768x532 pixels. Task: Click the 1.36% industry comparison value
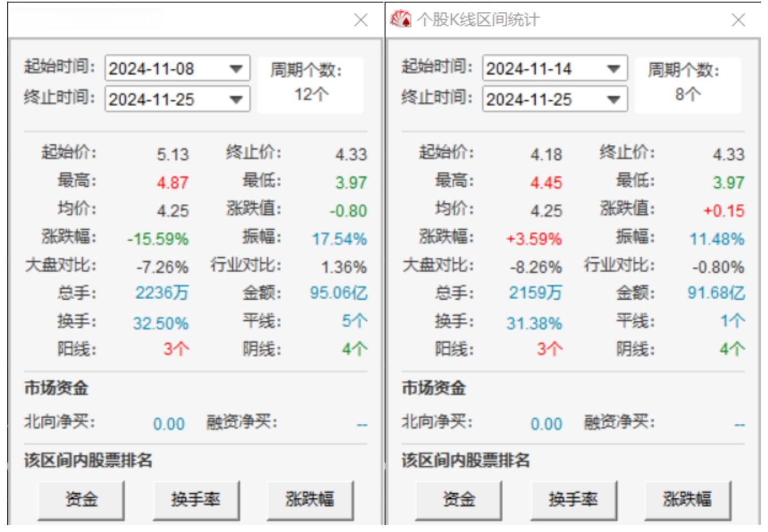click(x=344, y=267)
